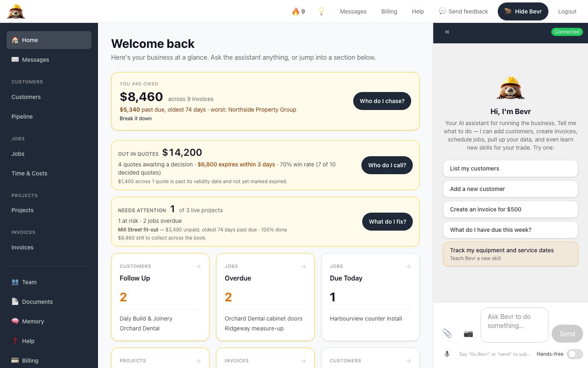The height and width of the screenshot is (368, 588).
Task: Select What do I have due this week?
Action: pyautogui.click(x=510, y=230)
